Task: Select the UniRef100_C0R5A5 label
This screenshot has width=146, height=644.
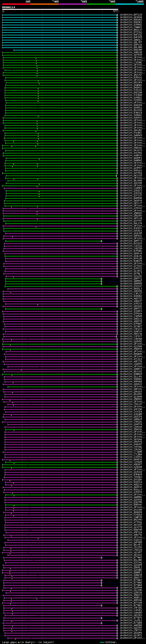Action: click(x=131, y=316)
